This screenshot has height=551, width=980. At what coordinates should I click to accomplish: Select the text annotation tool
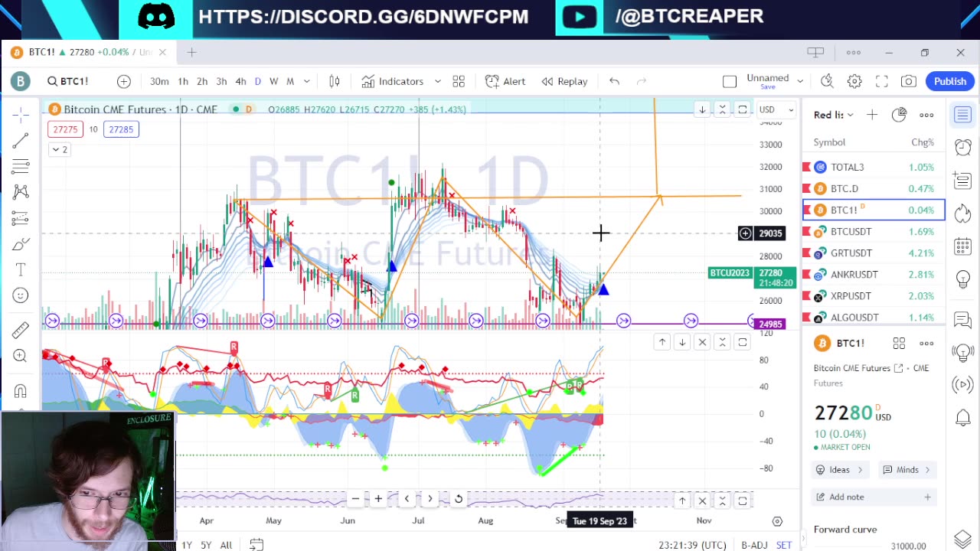(x=21, y=270)
